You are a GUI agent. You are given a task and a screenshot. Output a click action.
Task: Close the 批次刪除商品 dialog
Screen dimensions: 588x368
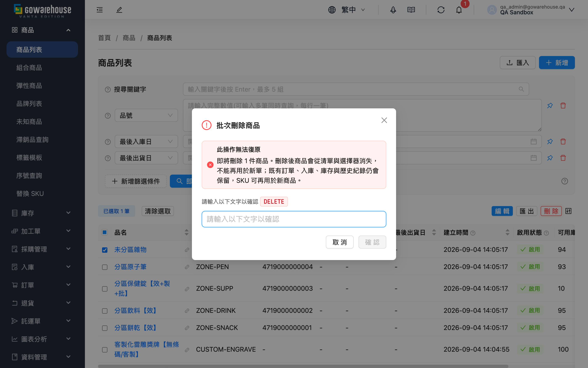(x=384, y=120)
